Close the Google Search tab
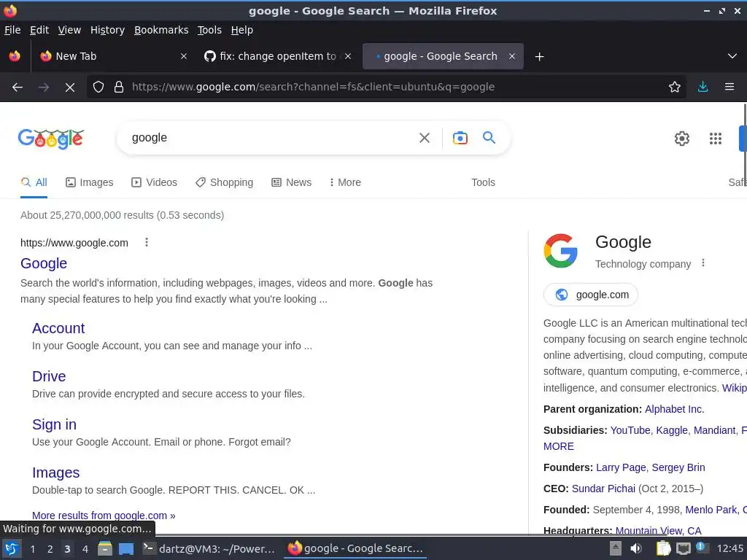Viewport: 747px width, 560px height. [x=512, y=56]
